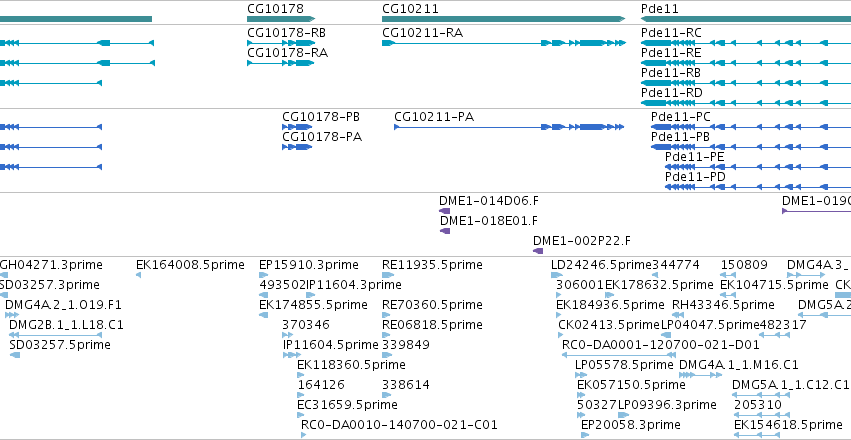
Task: Open the RE11935.5prime EST label
Action: [x=432, y=265]
